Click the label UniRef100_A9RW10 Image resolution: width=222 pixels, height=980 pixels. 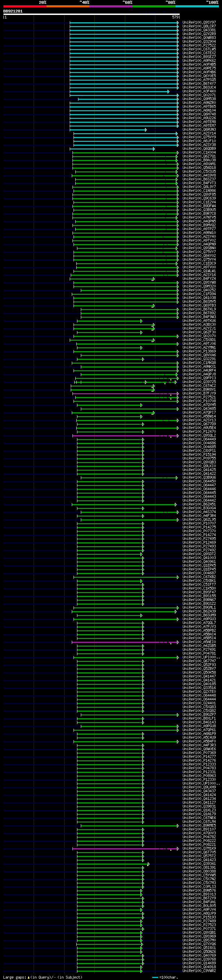point(199,233)
